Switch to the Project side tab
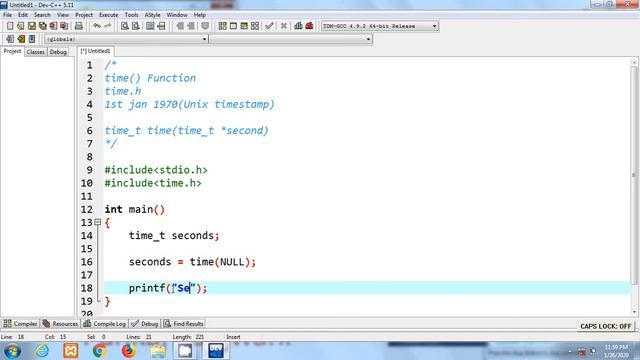 [x=12, y=51]
